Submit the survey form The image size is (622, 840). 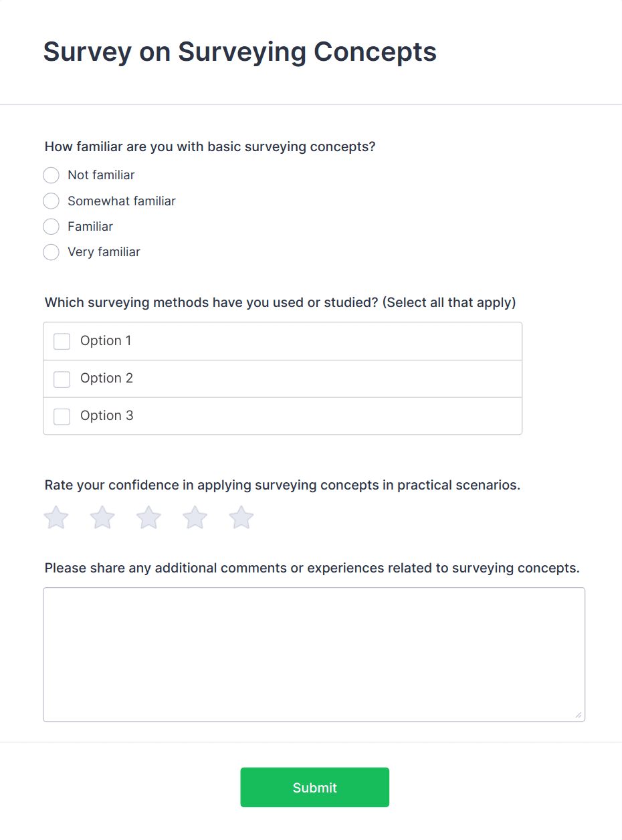pyautogui.click(x=314, y=787)
